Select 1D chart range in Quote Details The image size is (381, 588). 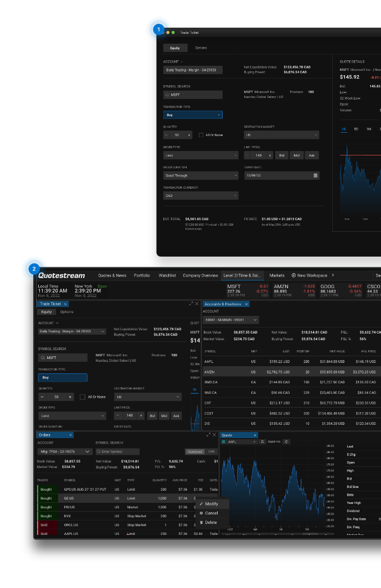click(343, 129)
